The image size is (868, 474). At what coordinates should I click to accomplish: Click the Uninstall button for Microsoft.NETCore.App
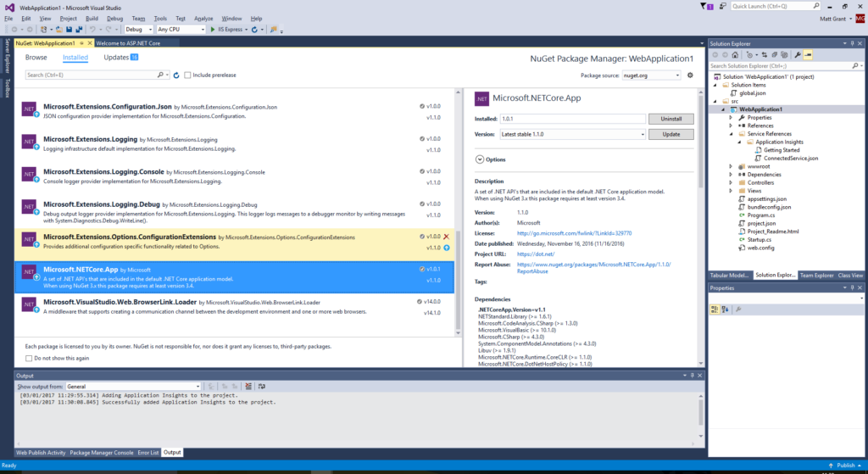point(671,119)
